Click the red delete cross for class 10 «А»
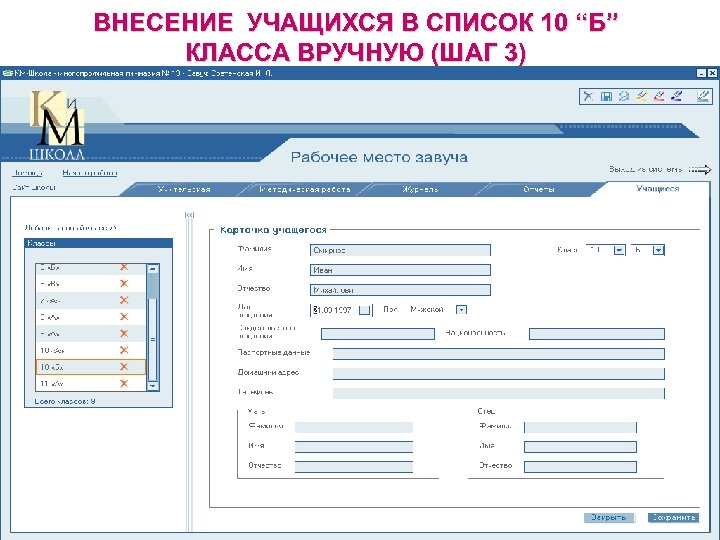 [124, 350]
